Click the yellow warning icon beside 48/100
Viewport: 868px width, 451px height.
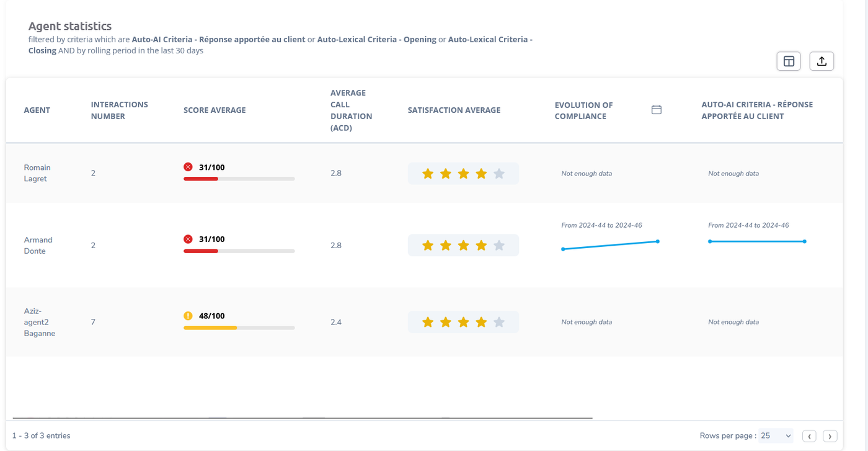[x=188, y=316]
